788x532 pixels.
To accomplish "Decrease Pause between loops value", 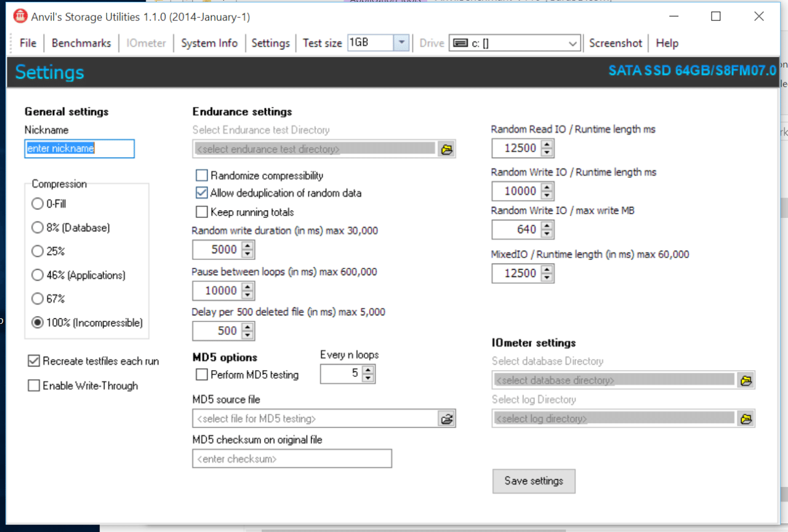I will point(247,294).
